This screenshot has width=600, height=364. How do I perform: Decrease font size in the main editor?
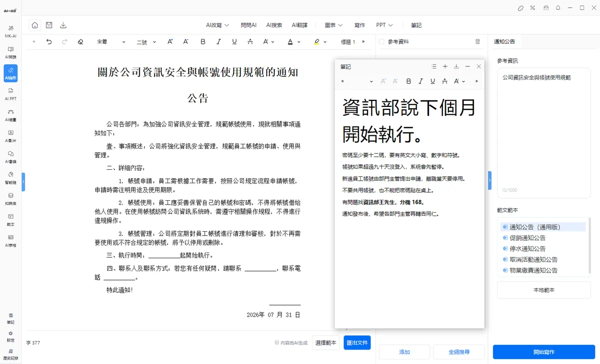tap(185, 42)
